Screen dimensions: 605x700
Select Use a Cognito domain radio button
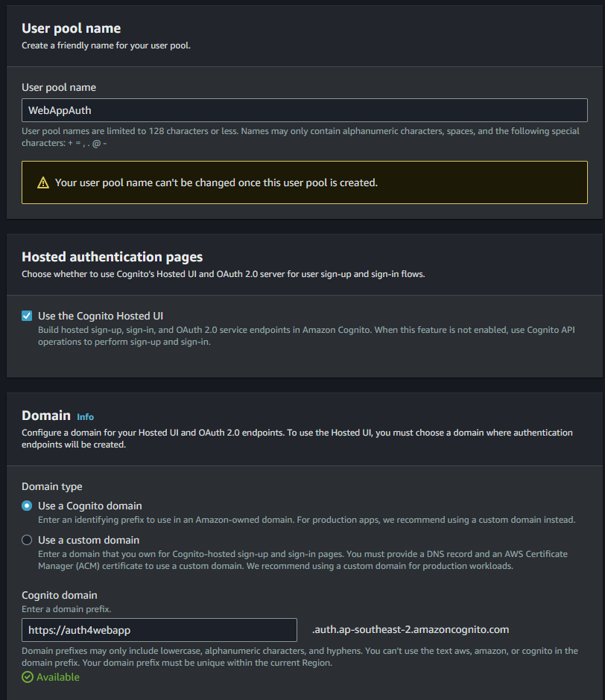coord(27,506)
